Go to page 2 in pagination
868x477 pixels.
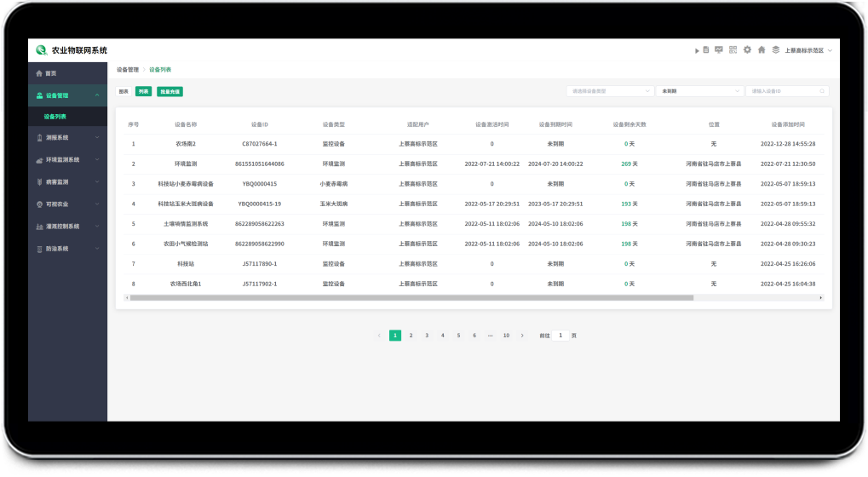coord(411,336)
